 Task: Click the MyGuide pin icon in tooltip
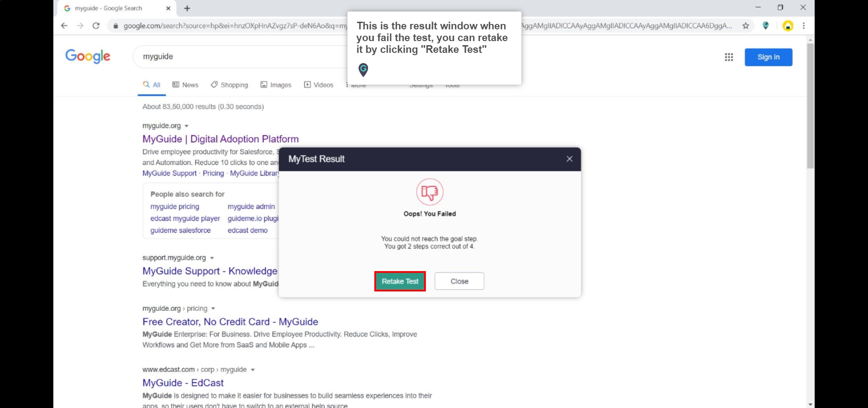point(363,70)
